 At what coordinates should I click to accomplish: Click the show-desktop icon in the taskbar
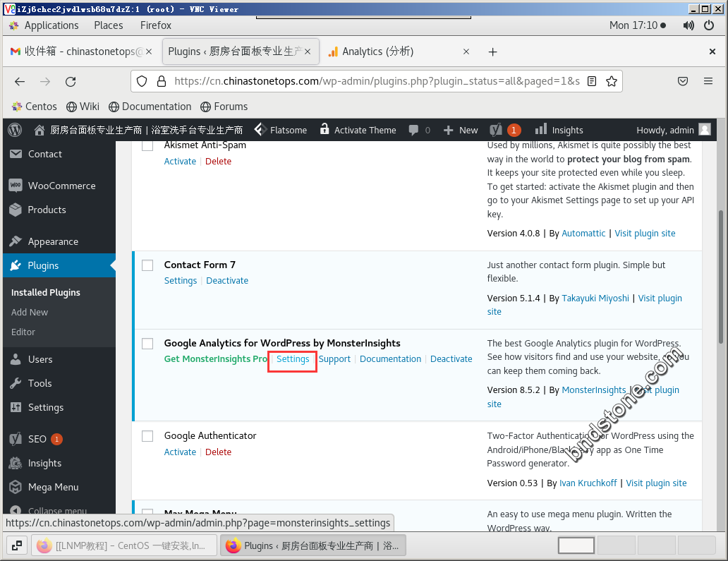pos(17,545)
